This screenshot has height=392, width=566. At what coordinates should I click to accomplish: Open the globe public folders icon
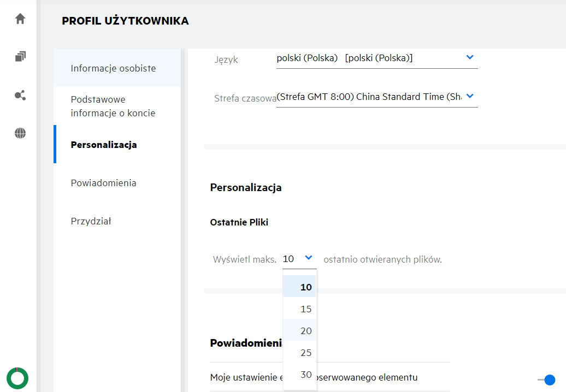[x=20, y=133]
